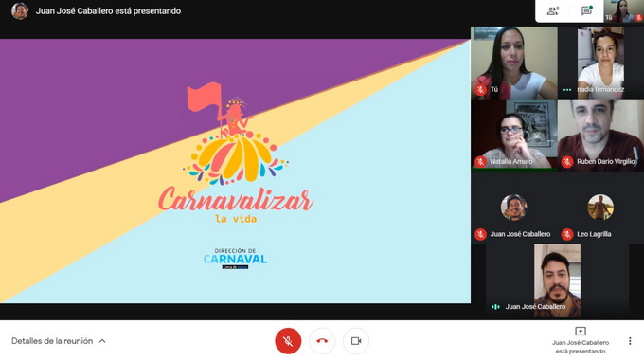Click the 'Dirección de Carnaval' logo on slide

tap(235, 259)
